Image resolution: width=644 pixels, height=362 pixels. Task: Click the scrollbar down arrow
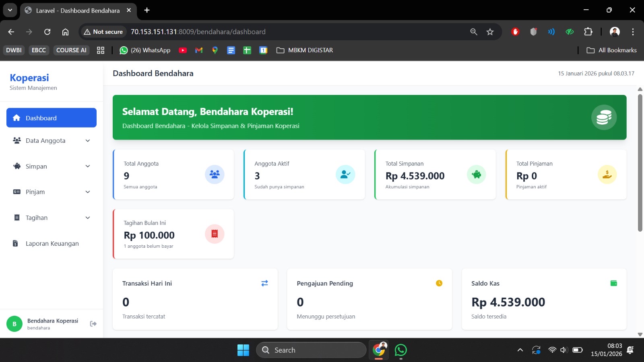tap(640, 334)
